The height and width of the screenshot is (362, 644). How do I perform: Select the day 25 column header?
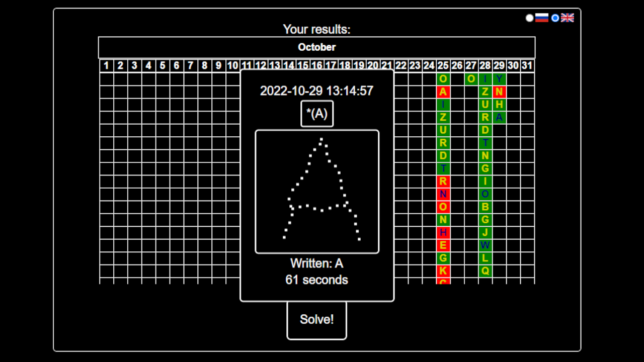pyautogui.click(x=444, y=65)
